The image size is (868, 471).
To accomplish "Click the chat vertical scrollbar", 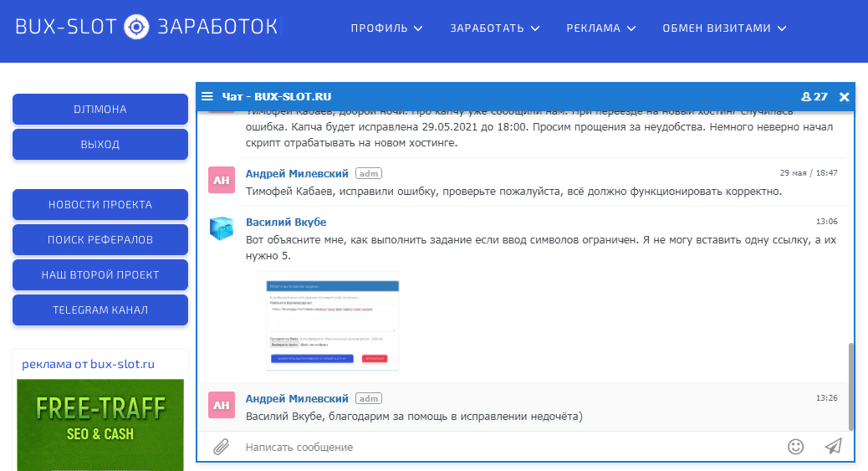I will pos(850,387).
